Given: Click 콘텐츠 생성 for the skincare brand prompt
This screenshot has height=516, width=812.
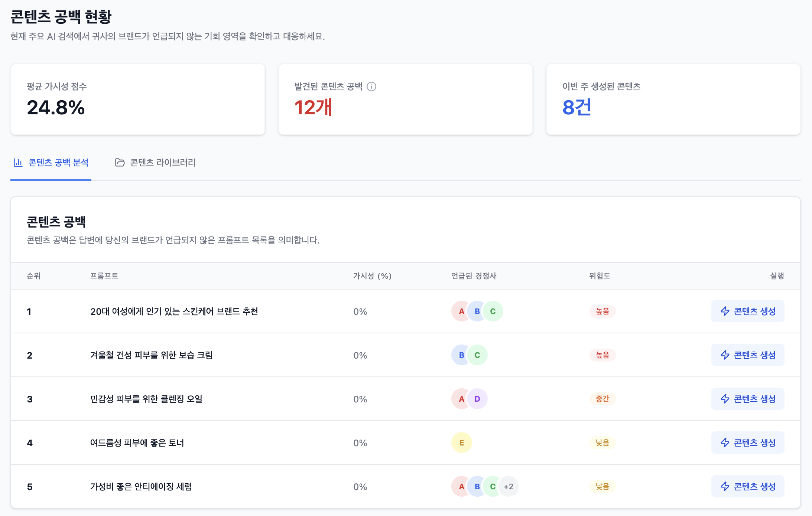Looking at the screenshot, I should point(747,311).
